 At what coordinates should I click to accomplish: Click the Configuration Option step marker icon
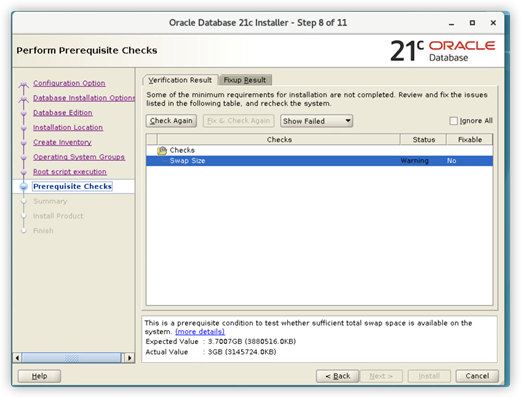tap(23, 84)
